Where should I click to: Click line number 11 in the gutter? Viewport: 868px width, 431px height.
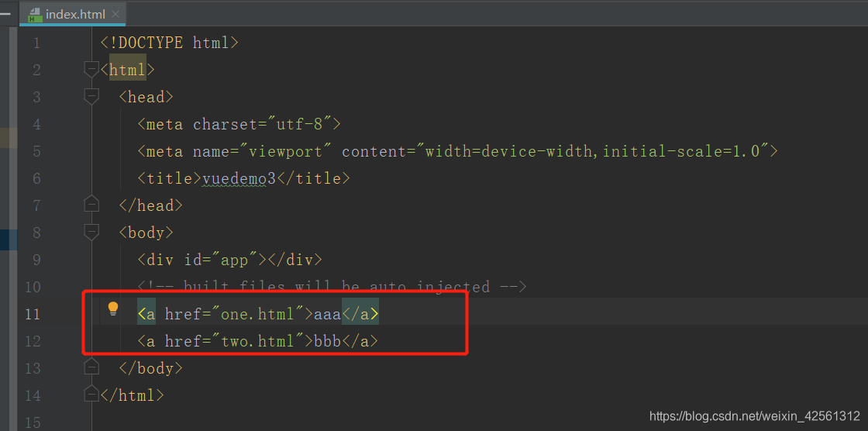33,314
